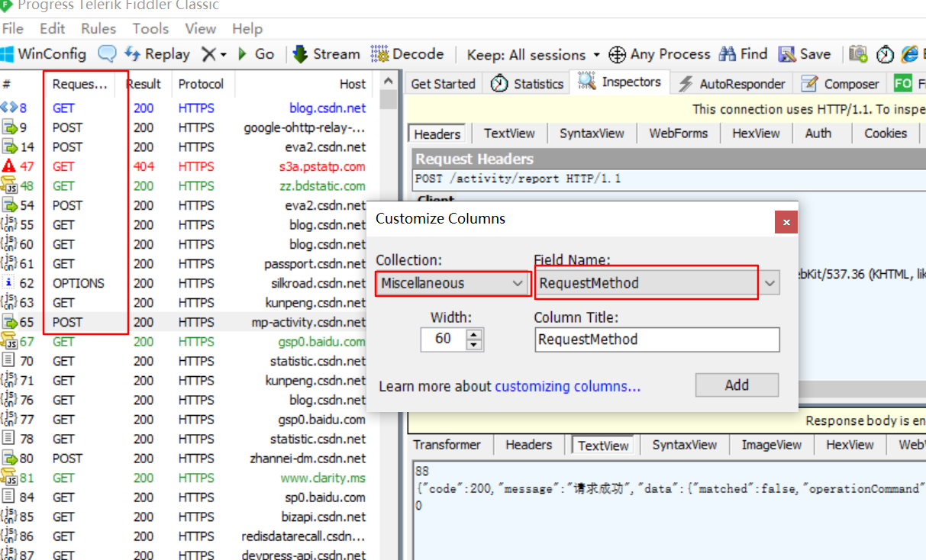Select the Auth request tab
This screenshot has width=926, height=560.
point(818,134)
